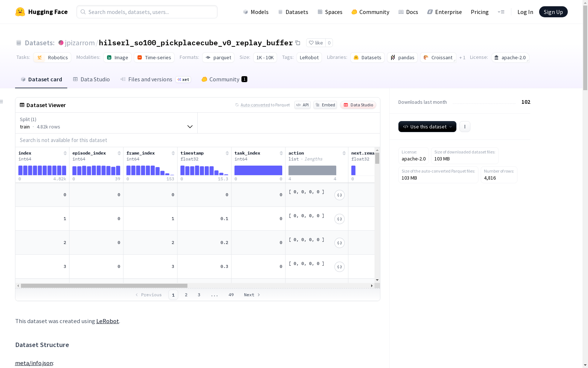Image resolution: width=588 pixels, height=368 pixels.
Task: Expand JSON for action in row index 1
Action: pos(340,219)
